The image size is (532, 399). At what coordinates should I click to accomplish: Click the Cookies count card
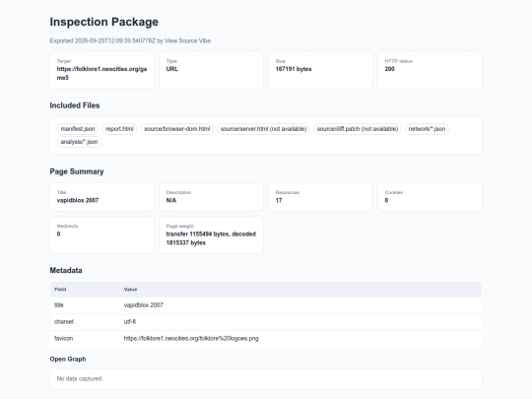point(430,197)
